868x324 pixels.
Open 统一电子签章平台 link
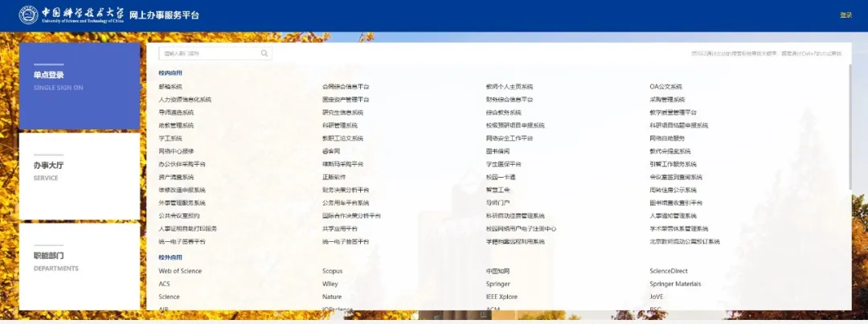(182, 242)
